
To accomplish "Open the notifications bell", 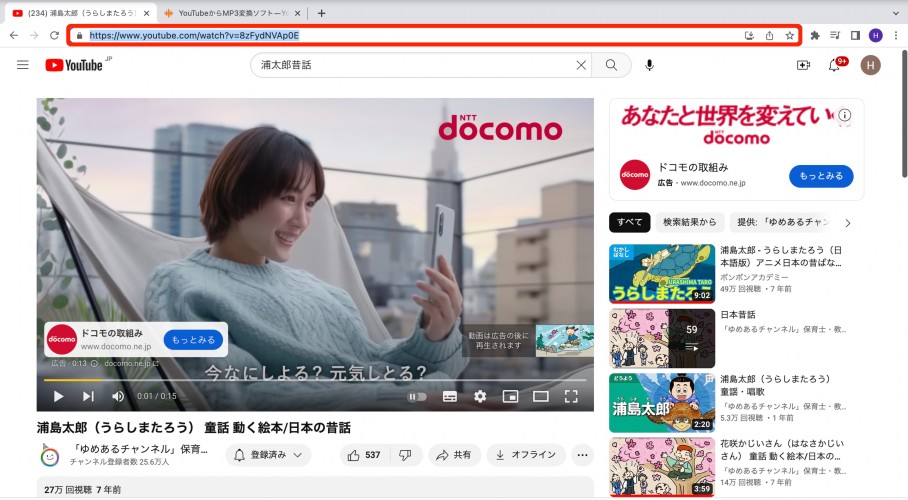I will click(x=834, y=65).
